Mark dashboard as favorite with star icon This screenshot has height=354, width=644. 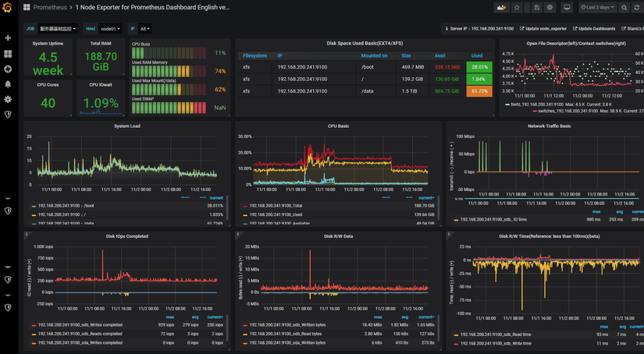tap(517, 7)
